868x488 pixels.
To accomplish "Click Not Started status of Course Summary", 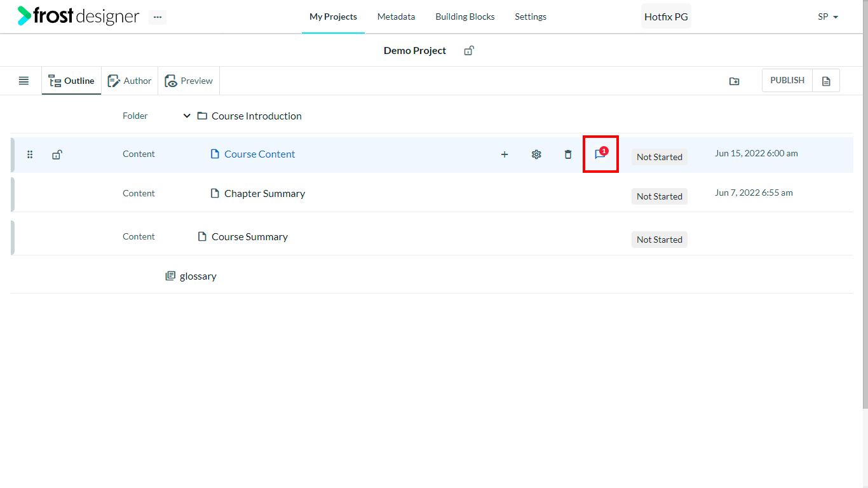I will 660,240.
